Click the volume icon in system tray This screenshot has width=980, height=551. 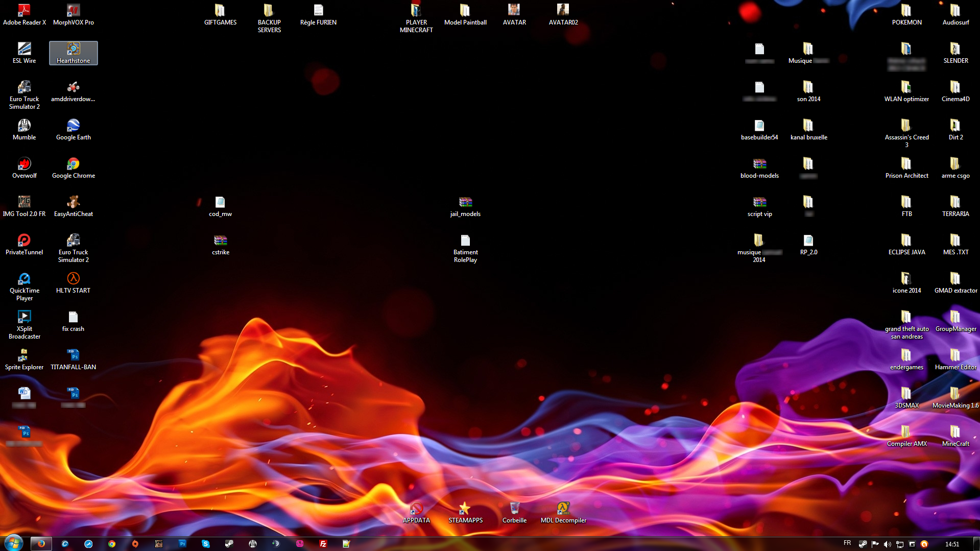click(x=887, y=544)
